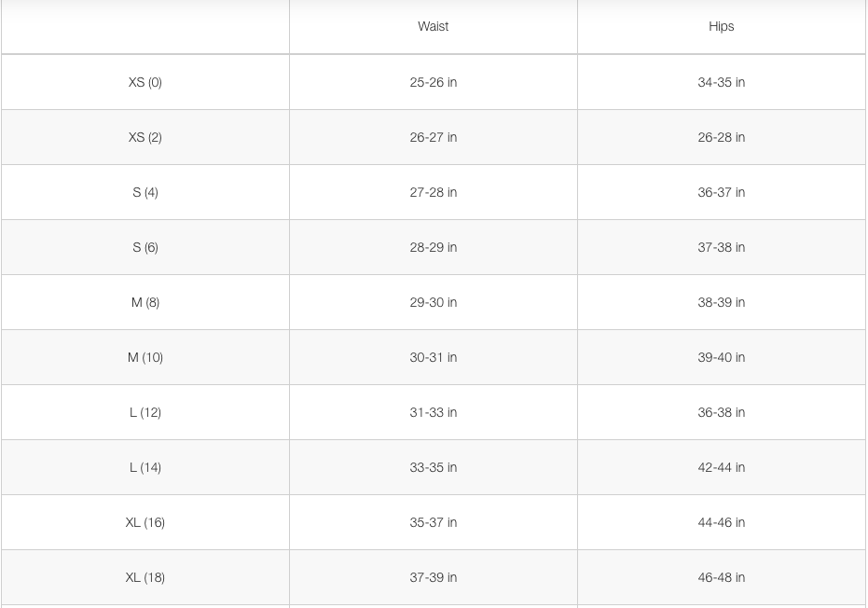Click the L (12) size label
Image resolution: width=868 pixels, height=608 pixels.
tap(145, 412)
